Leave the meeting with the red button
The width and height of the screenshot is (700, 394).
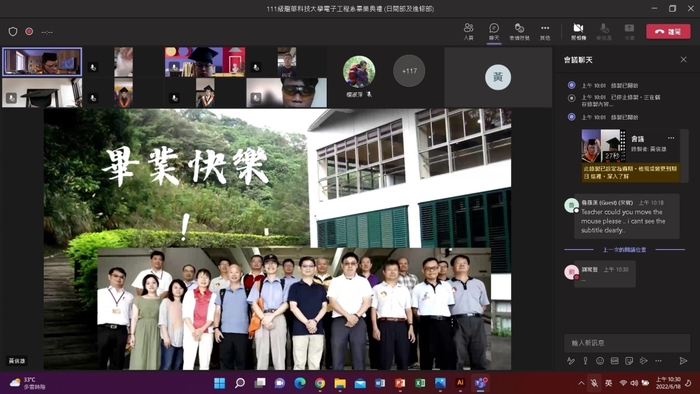tap(668, 32)
